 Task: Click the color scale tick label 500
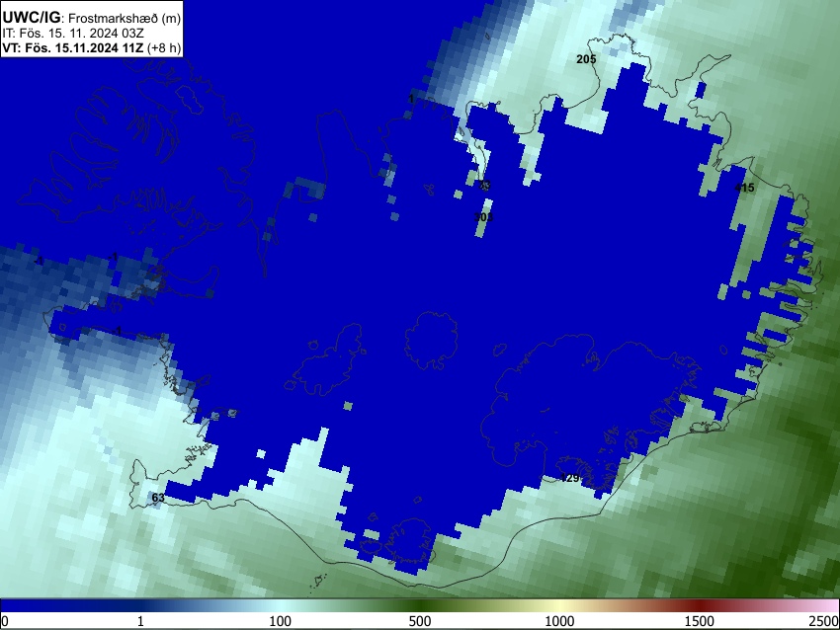420,621
